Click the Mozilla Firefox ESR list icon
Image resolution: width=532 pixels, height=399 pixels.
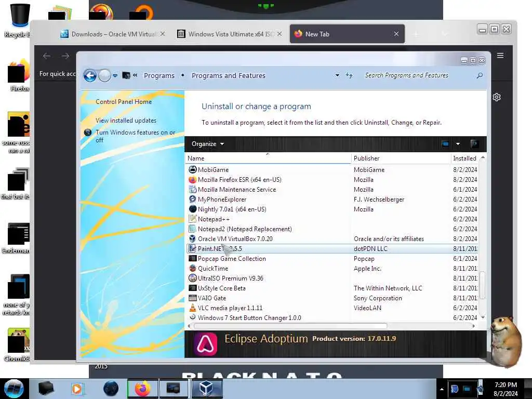[192, 179]
